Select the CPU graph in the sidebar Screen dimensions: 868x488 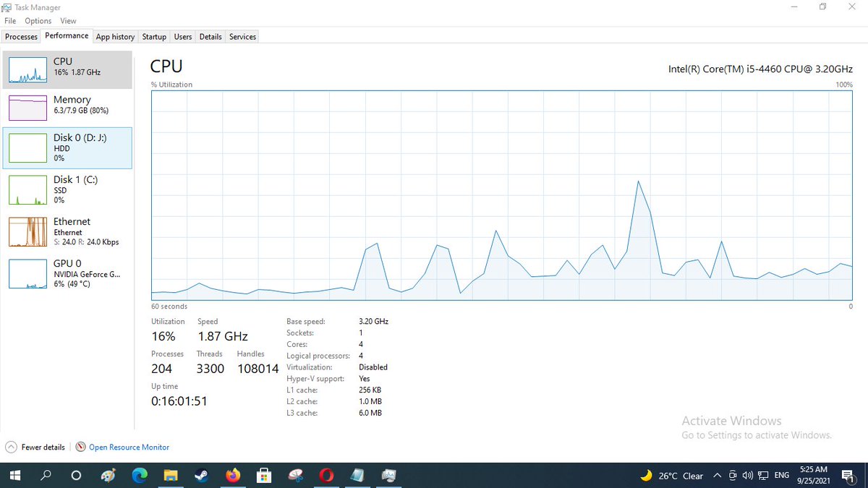pyautogui.click(x=67, y=69)
